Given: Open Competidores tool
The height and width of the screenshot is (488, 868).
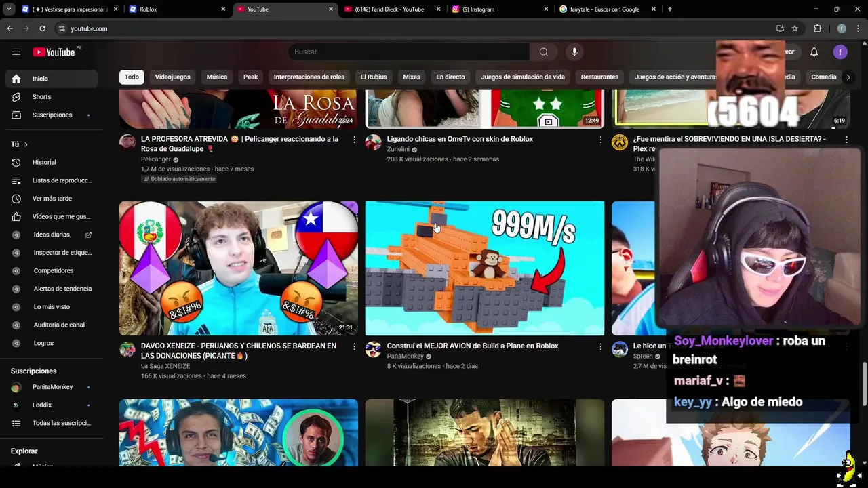Looking at the screenshot, I should [x=52, y=270].
